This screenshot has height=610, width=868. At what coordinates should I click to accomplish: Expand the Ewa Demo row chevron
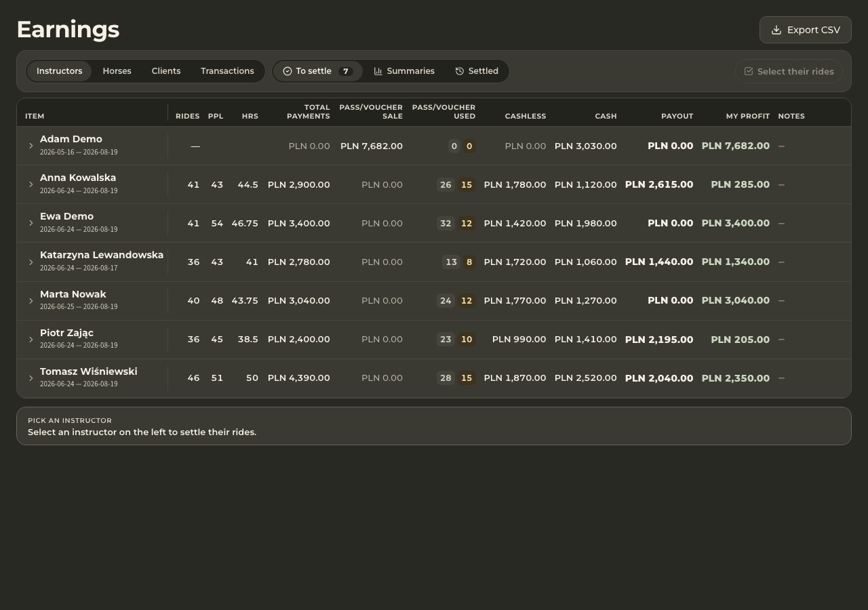point(31,223)
